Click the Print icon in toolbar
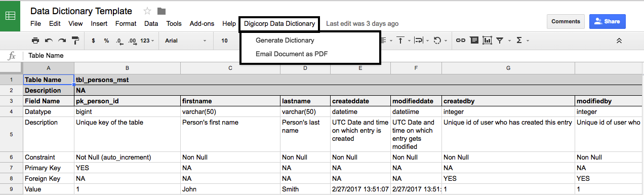Viewport: 644px width, 195px height. click(x=35, y=41)
